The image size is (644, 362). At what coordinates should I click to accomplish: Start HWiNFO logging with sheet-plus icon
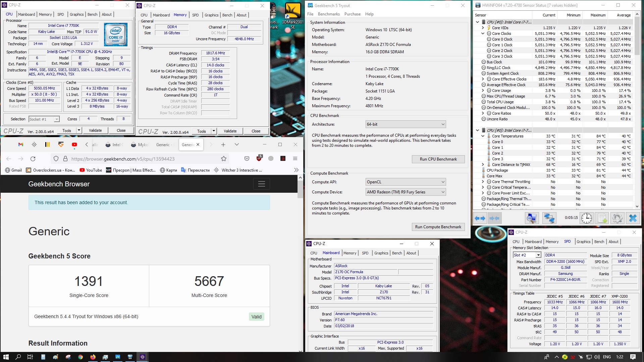[x=602, y=218]
